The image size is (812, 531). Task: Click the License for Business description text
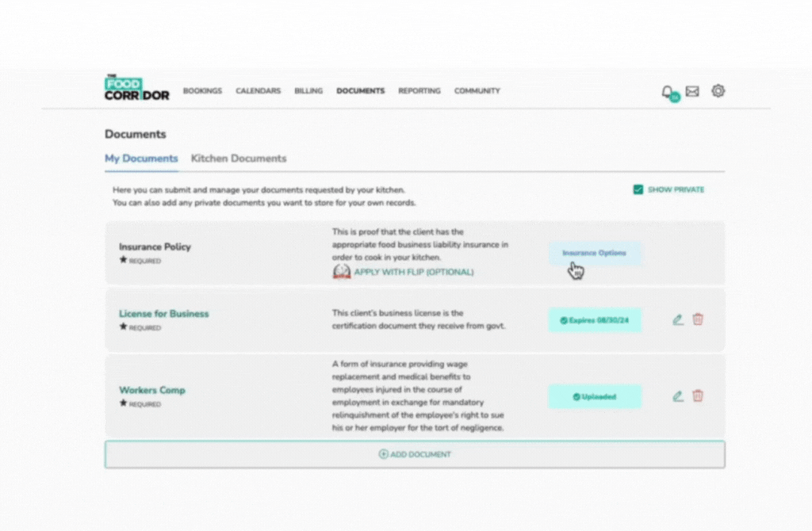419,320
